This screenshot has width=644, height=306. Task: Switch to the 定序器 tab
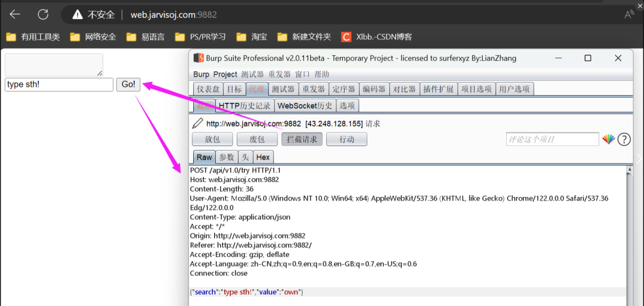tap(344, 89)
